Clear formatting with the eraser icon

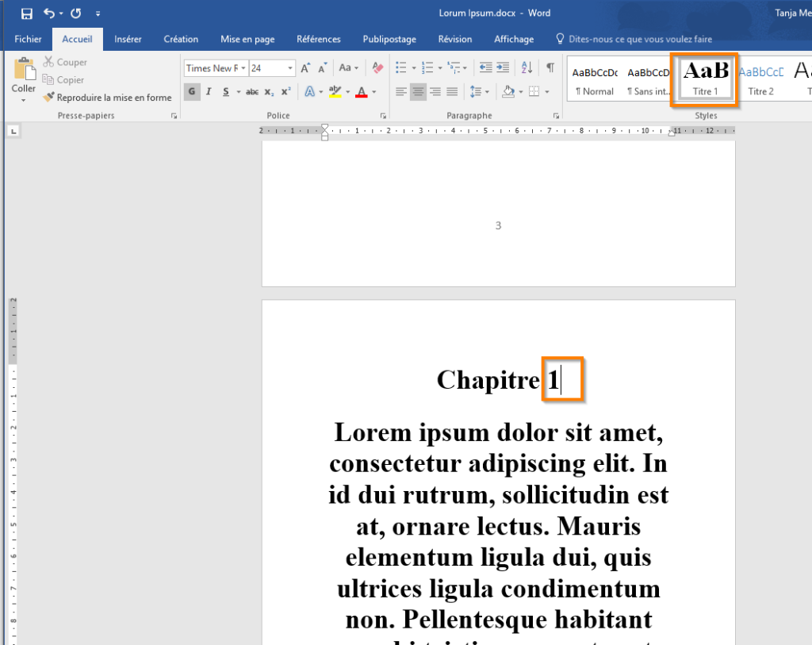[x=377, y=68]
